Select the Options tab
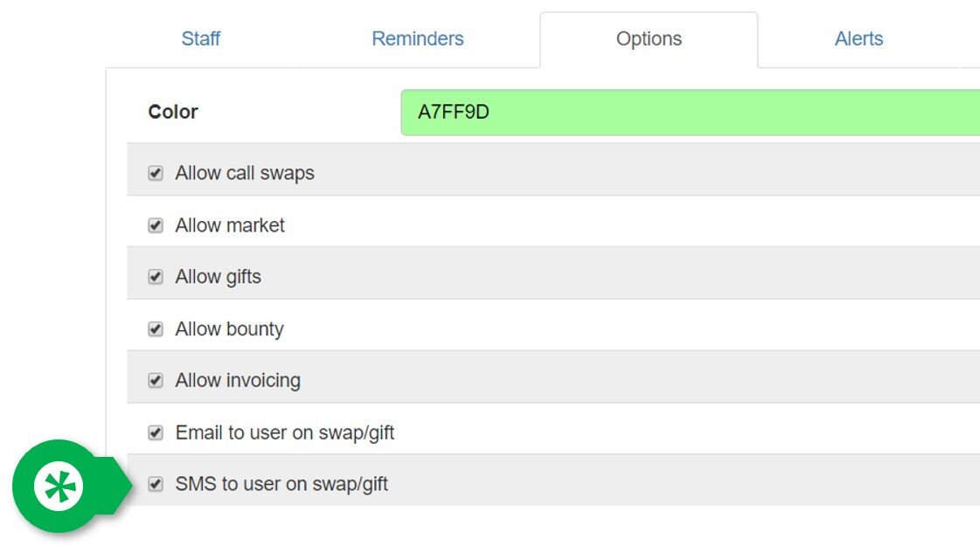The height and width of the screenshot is (553, 980). pyautogui.click(x=649, y=39)
